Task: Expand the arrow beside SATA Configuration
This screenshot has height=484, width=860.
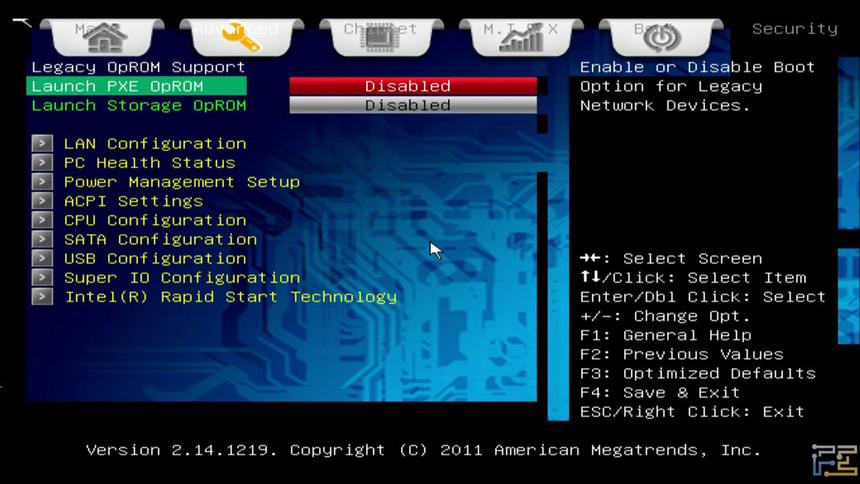Action: [42, 239]
